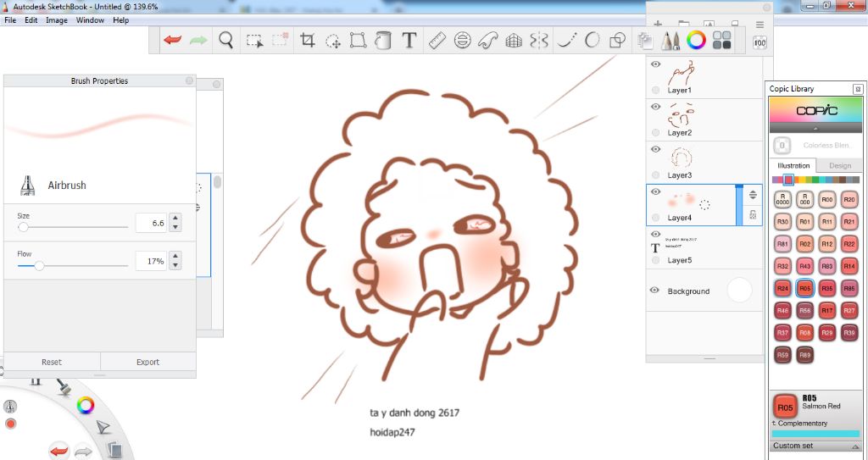Viewport: 868px width, 460px height.
Task: Select the Steady Stroke tool
Action: (567, 41)
